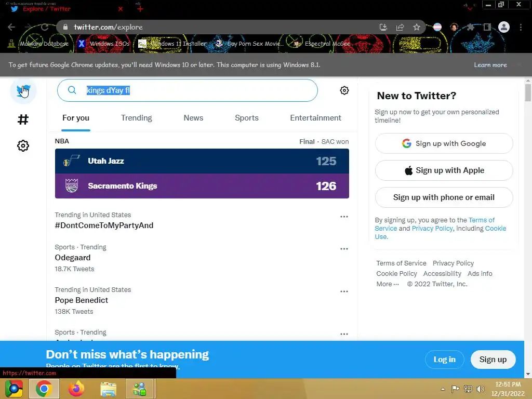Viewport: 532px width, 399px height.
Task: Open Explore settings gear beside the search box
Action: pyautogui.click(x=344, y=90)
